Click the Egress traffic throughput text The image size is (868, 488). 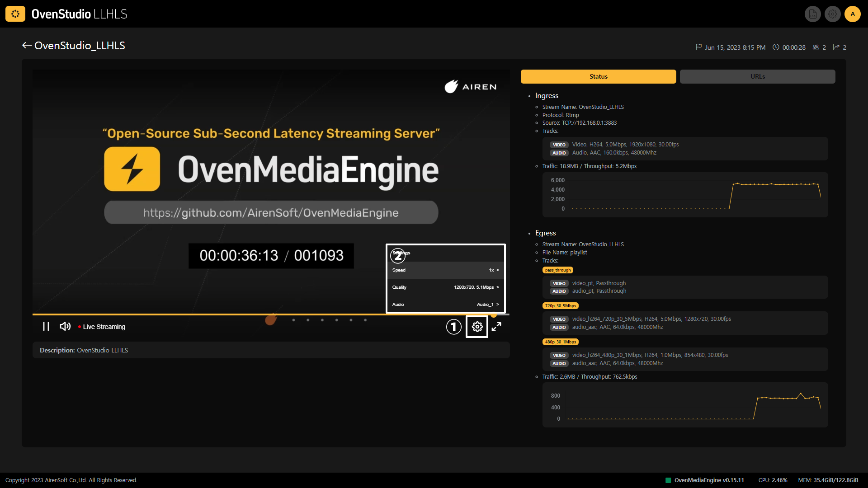coord(590,377)
